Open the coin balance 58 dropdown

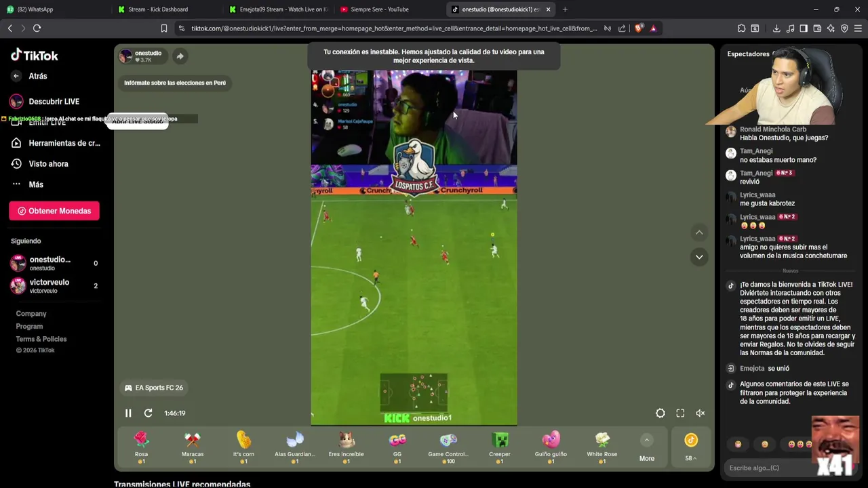[x=691, y=448]
